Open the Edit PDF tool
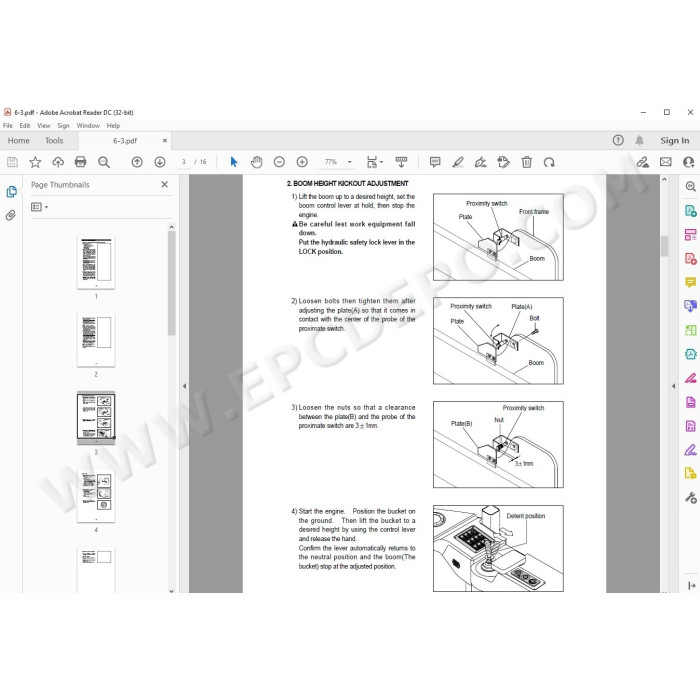 click(691, 235)
